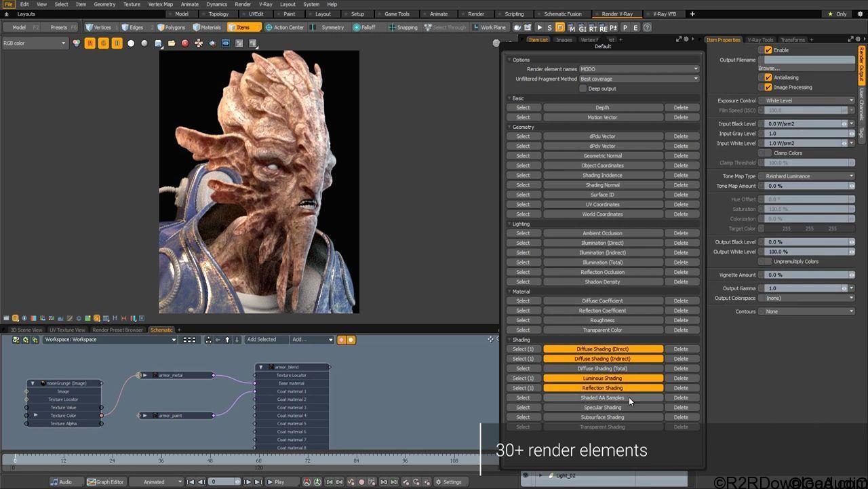The image size is (868, 489).
Task: Click the armor_blend node header in Schematic
Action: point(292,367)
